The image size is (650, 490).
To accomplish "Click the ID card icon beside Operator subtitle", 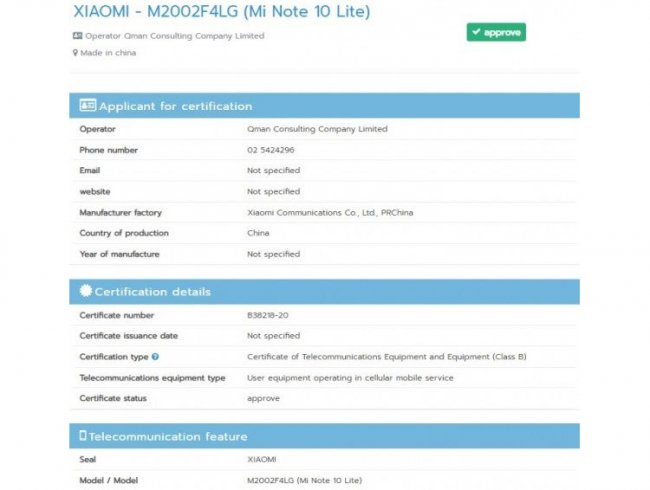I will pos(77,36).
